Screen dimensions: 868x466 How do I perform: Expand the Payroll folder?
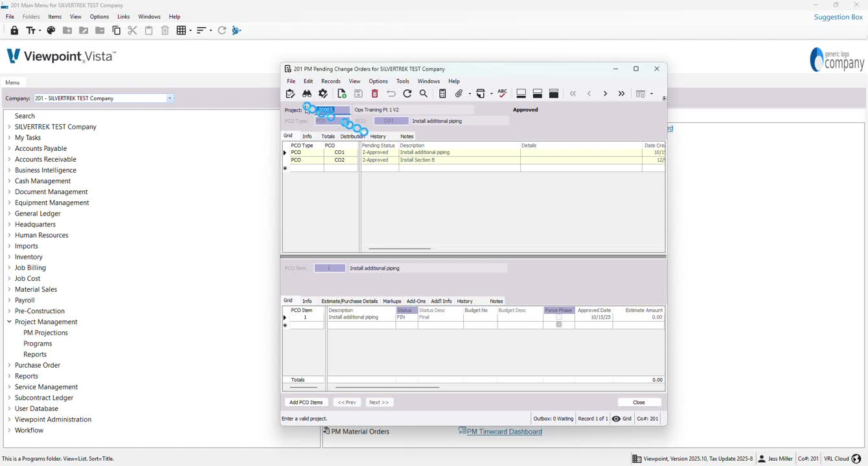(9, 300)
